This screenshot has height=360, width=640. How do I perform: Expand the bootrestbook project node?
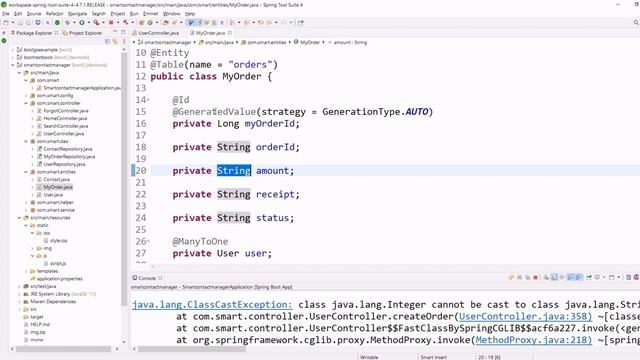point(13,57)
